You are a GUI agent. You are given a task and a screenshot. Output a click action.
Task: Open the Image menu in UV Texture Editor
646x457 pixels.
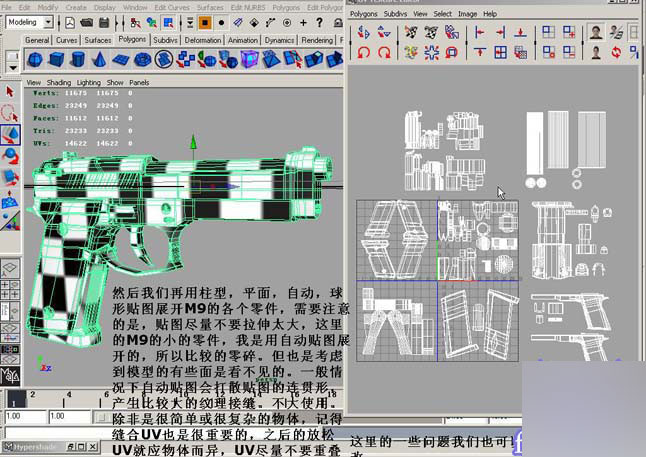tap(467, 14)
